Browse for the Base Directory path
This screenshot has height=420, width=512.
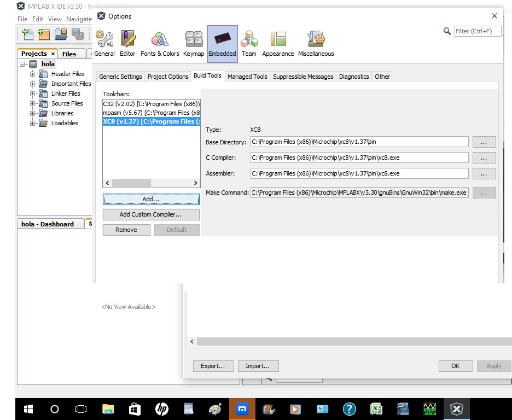tap(484, 142)
